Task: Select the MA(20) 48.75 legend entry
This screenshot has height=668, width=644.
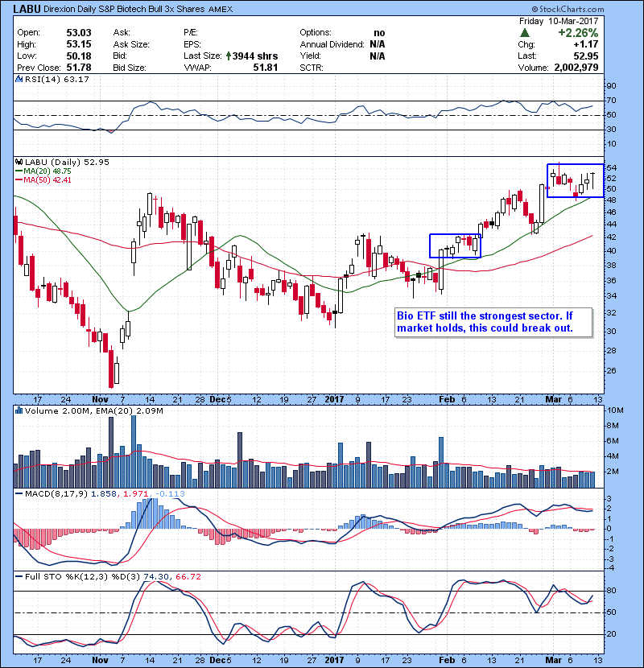Action: point(43,171)
